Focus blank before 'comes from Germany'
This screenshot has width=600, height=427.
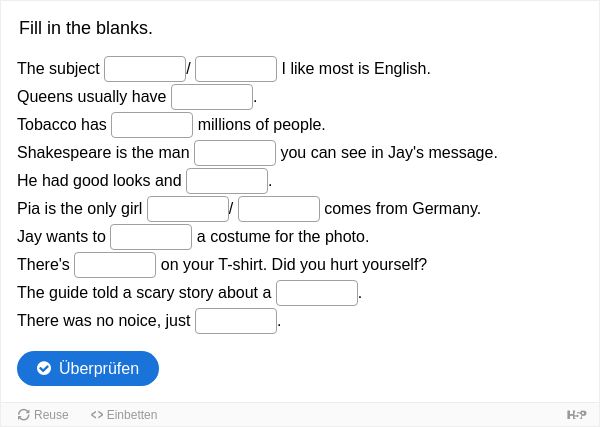279,209
